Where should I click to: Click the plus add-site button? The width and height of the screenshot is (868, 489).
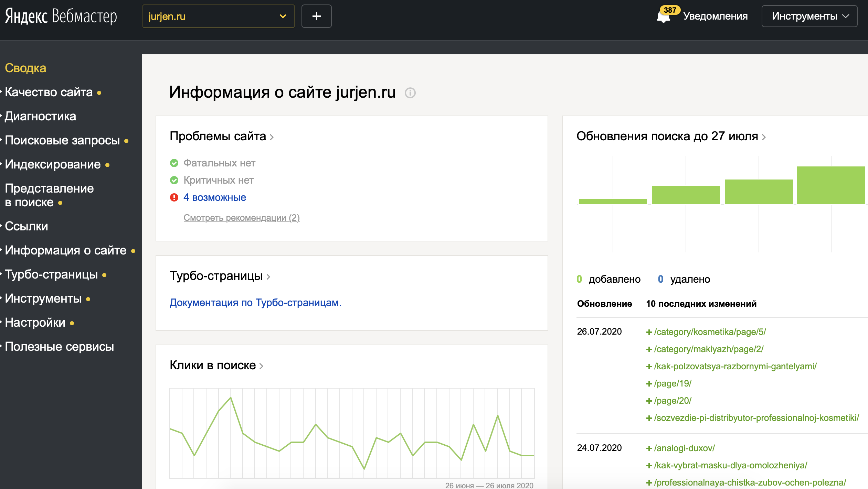click(316, 16)
